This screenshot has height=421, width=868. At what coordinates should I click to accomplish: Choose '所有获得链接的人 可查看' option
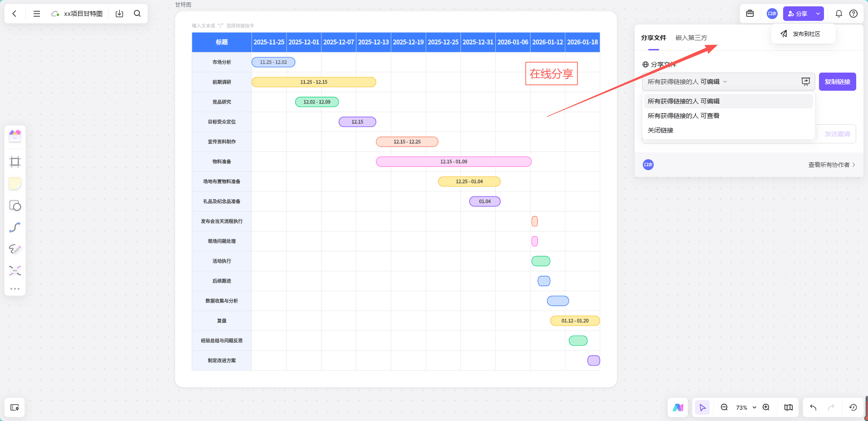pyautogui.click(x=683, y=116)
